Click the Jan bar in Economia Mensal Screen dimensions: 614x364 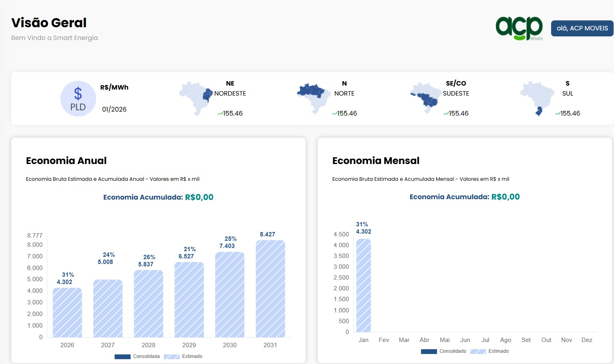pyautogui.click(x=363, y=286)
